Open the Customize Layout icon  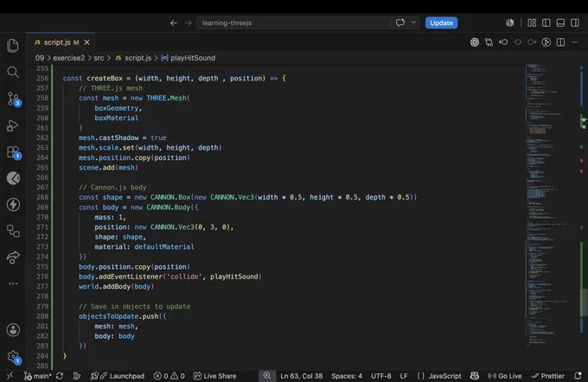[532, 22]
